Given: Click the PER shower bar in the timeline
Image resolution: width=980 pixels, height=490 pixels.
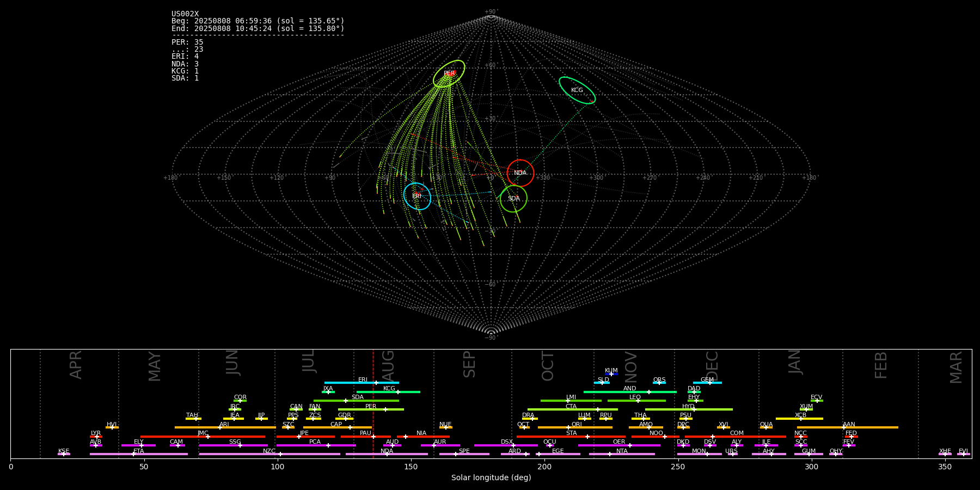Looking at the screenshot, I should tap(371, 409).
